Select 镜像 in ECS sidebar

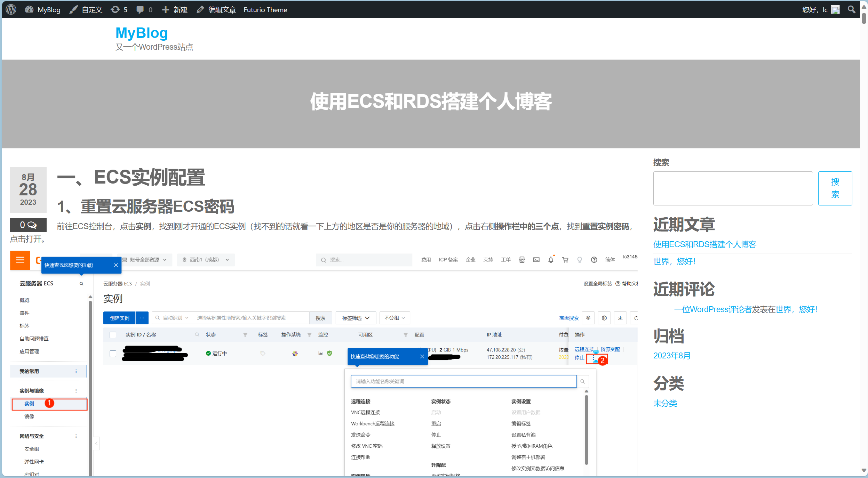(x=29, y=416)
